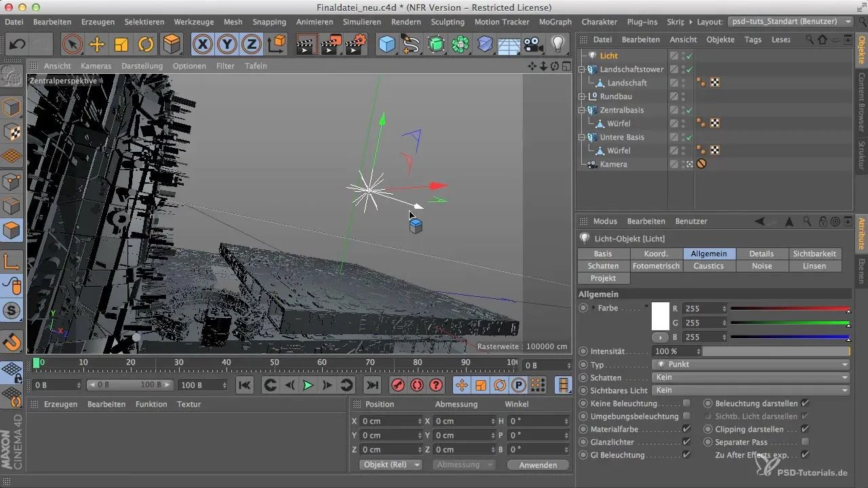This screenshot has width=868, height=488.
Task: Render the active view
Action: (307, 45)
